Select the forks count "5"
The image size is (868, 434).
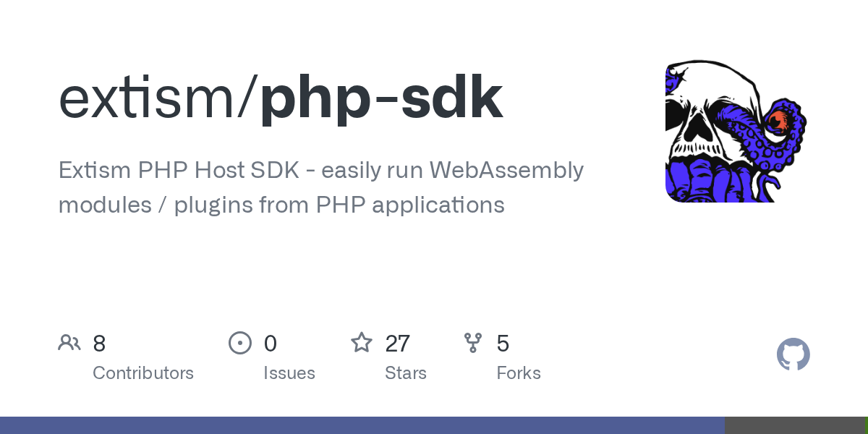click(503, 343)
